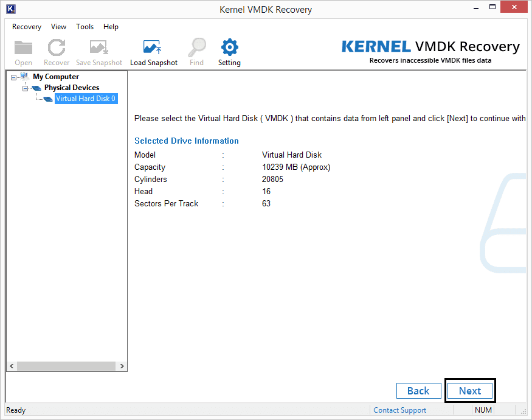Open the View menu
532x420 pixels.
(58, 27)
